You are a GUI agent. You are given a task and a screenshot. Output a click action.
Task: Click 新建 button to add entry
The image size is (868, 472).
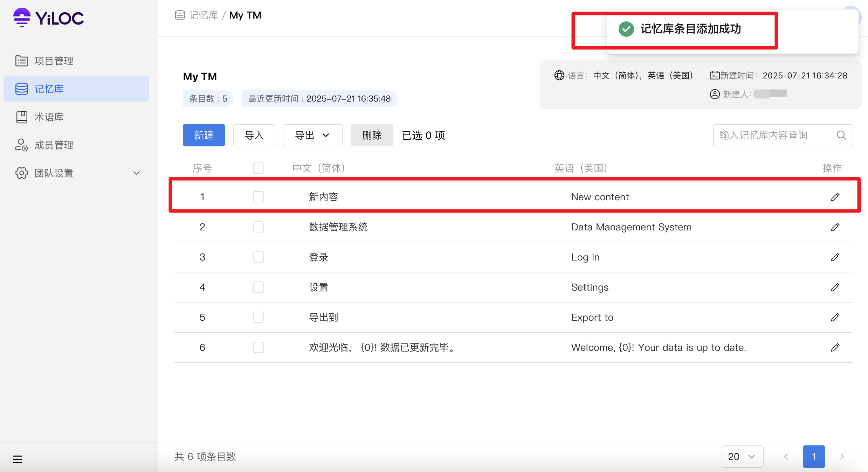[x=204, y=135]
